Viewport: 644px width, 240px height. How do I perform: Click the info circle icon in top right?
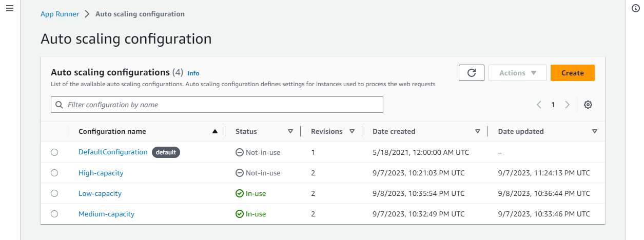635,9
